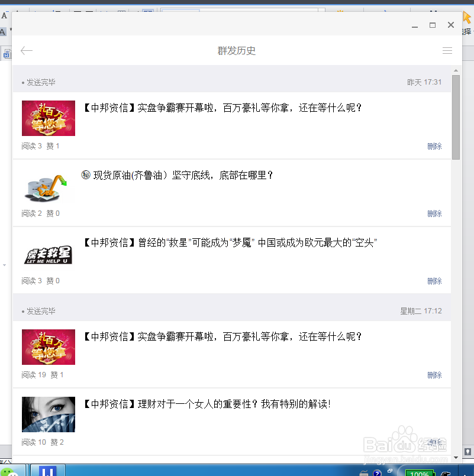
Task: Click the 群发历史 page title
Action: click(236, 51)
